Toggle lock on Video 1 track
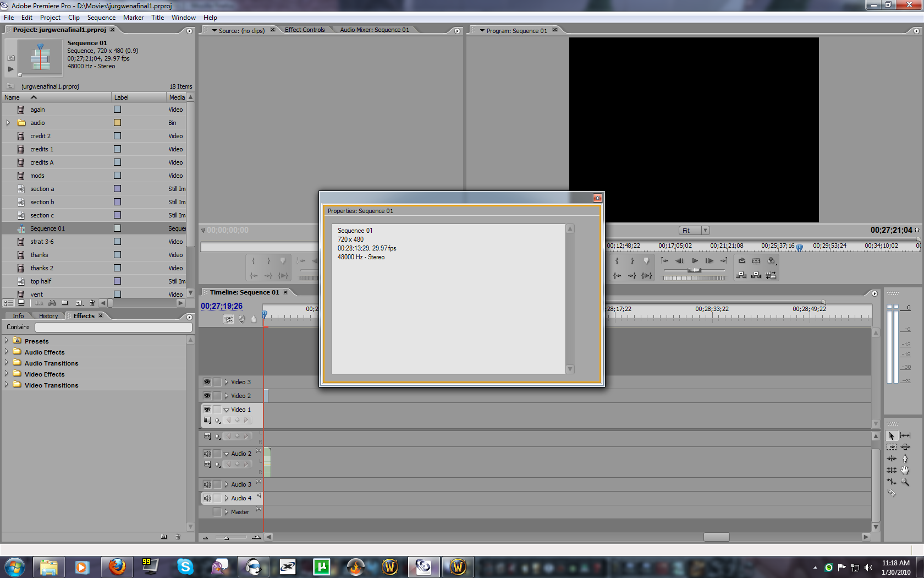 click(x=217, y=410)
